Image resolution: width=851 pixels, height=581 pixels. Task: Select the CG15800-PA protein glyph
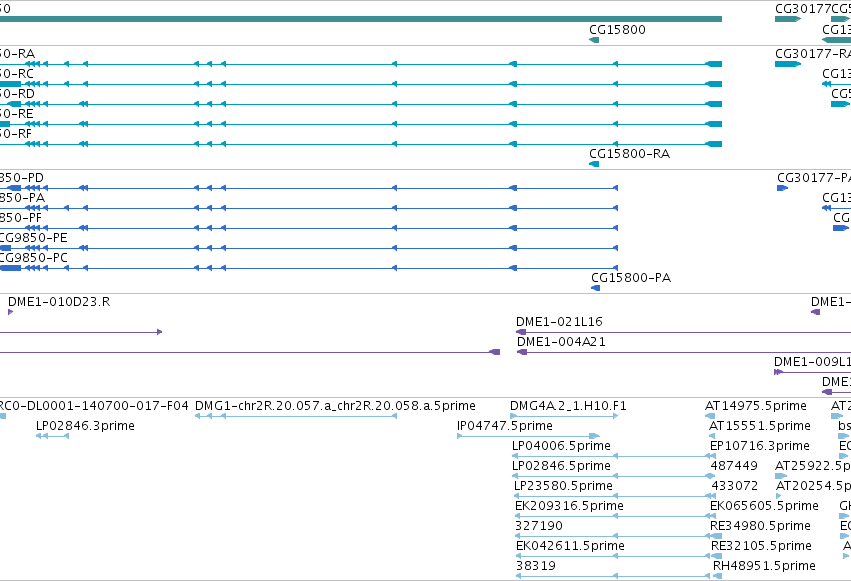595,288
